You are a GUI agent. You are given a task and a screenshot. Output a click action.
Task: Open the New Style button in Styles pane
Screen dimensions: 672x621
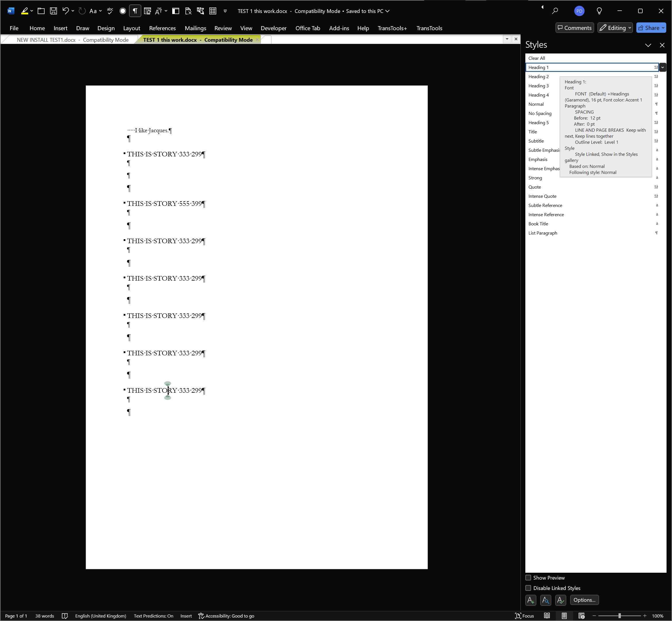531,600
